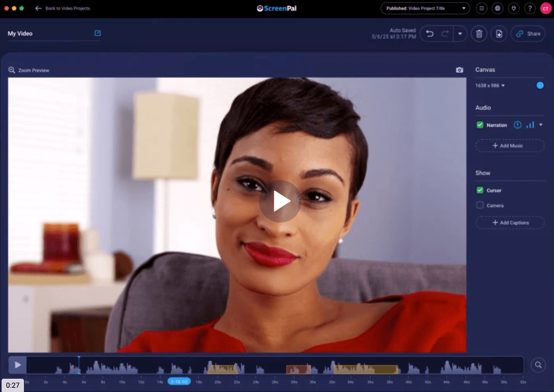The image size is (554, 392).
Task: Click the timeline magnifier search icon
Action: (x=538, y=365)
